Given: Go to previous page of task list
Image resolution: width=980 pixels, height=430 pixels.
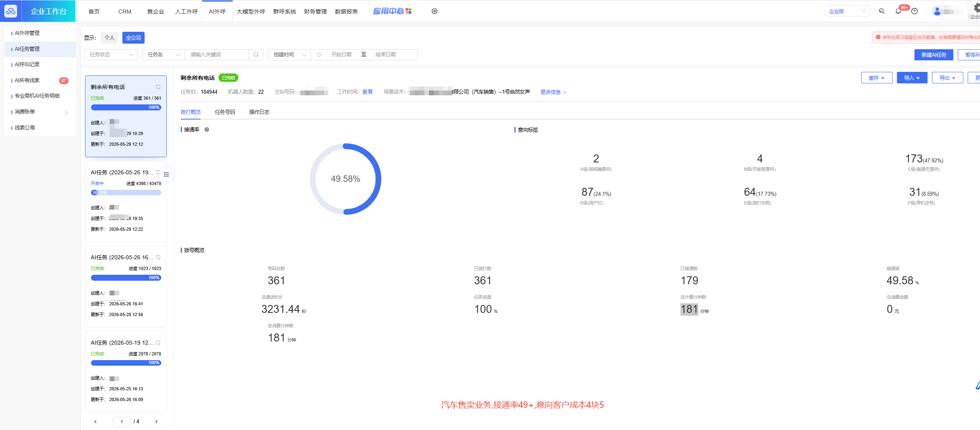Looking at the screenshot, I should [x=95, y=421].
